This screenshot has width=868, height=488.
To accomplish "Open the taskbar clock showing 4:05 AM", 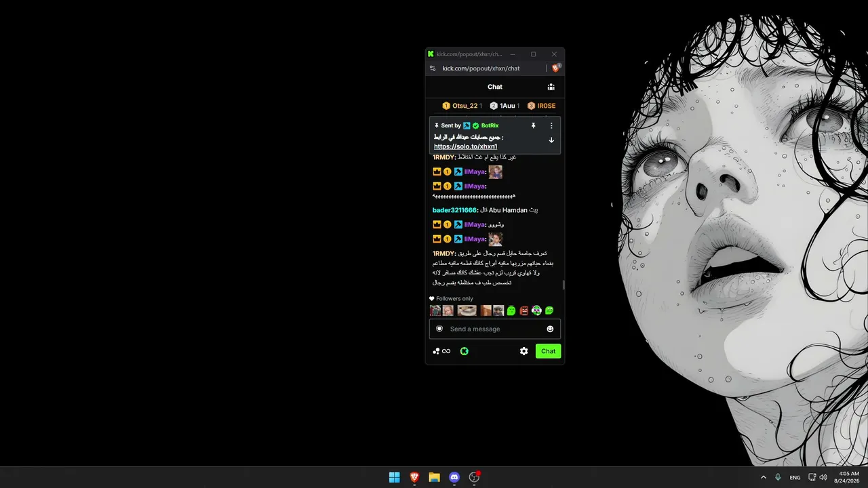I will 848,477.
